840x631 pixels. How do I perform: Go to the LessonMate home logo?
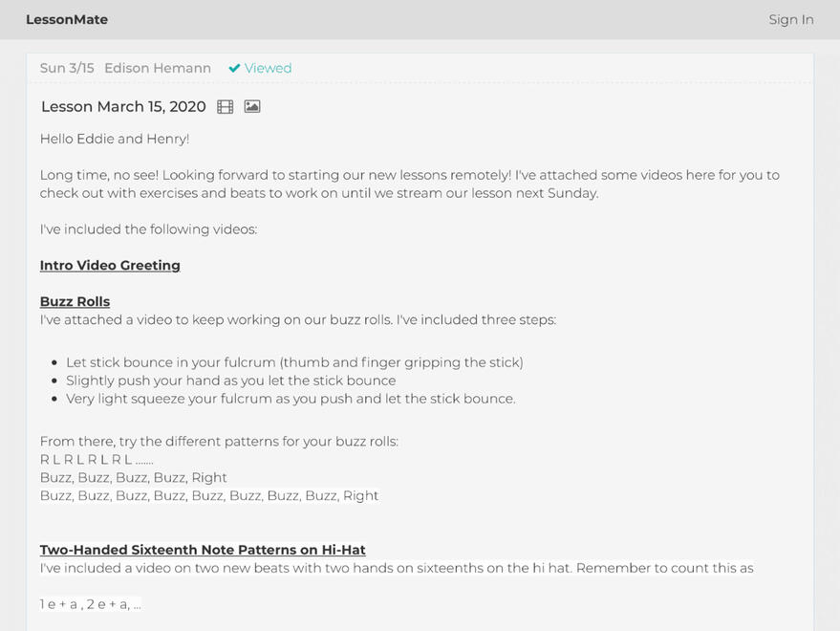coord(67,19)
